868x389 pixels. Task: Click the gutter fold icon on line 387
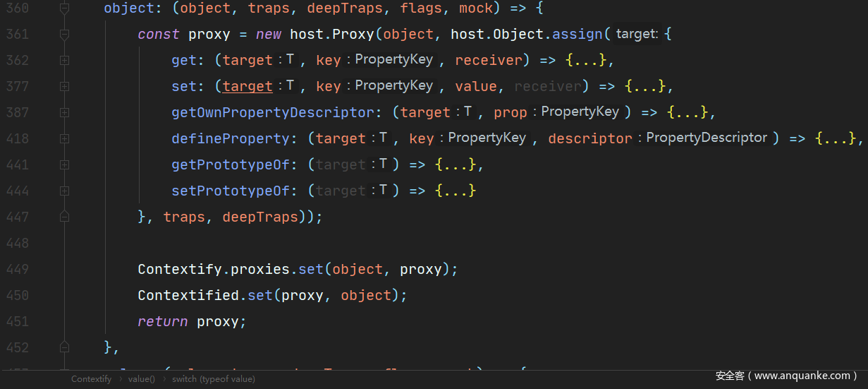[65, 113]
